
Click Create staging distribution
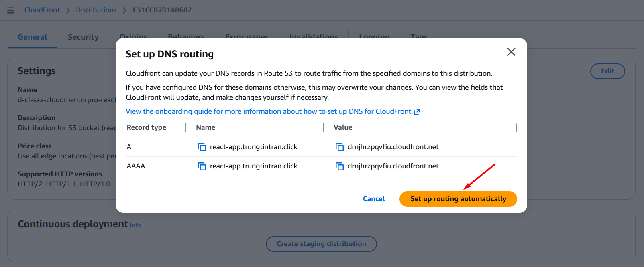coord(321,244)
